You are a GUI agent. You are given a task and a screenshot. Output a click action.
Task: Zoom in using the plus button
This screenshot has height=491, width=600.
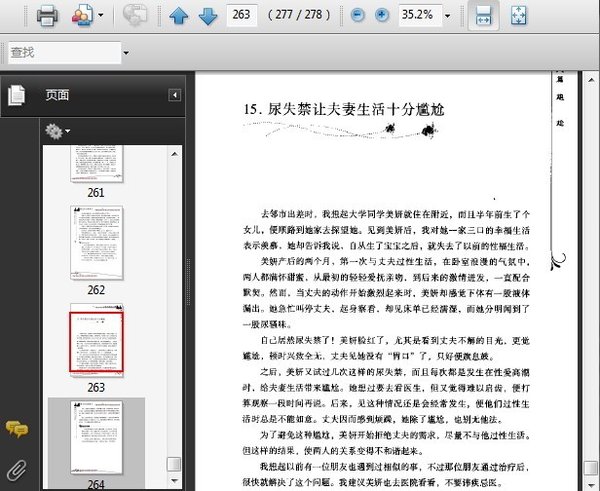point(382,15)
